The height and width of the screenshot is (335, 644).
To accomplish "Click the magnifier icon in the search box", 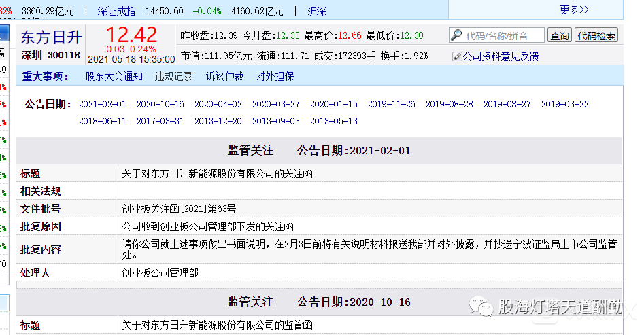I will (456, 36).
